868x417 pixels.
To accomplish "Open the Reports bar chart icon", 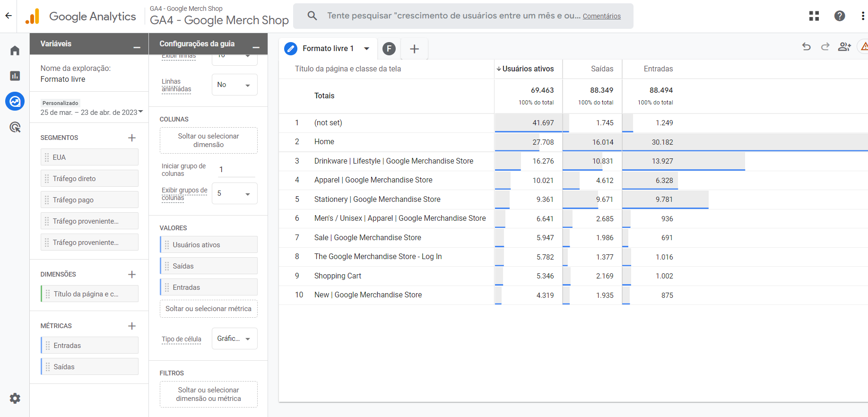I will pos(15,76).
